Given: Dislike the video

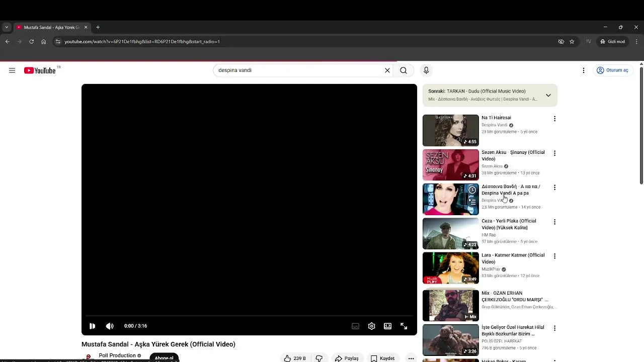Looking at the screenshot, I should coord(319,358).
